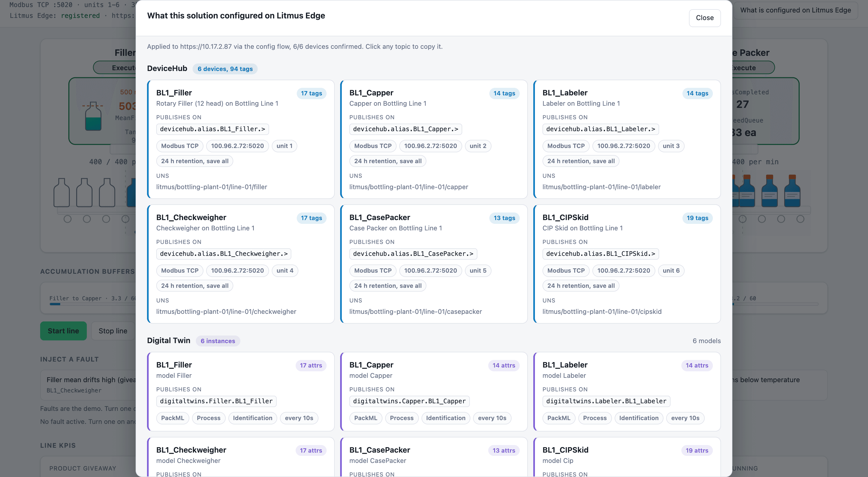Click Modbus TCP chip in BL1_CIPSkid card

click(566, 271)
